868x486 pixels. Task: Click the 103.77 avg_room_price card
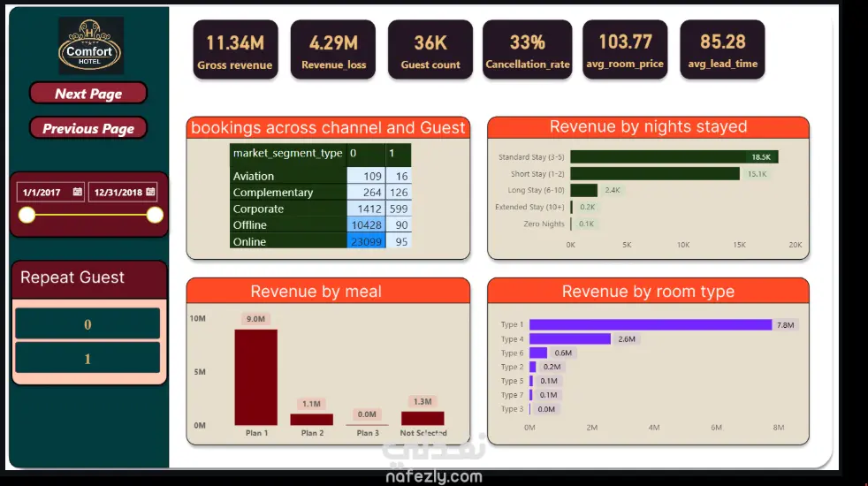tap(625, 49)
